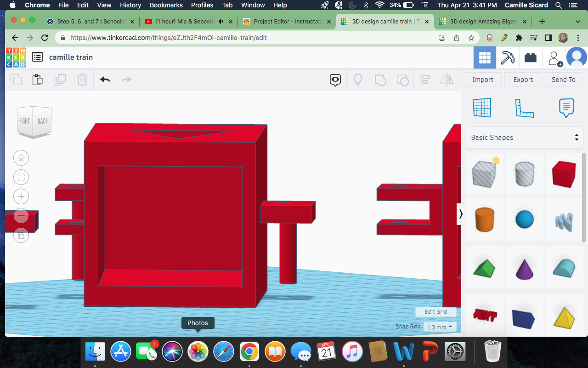Select the Workplane tool

(482, 108)
